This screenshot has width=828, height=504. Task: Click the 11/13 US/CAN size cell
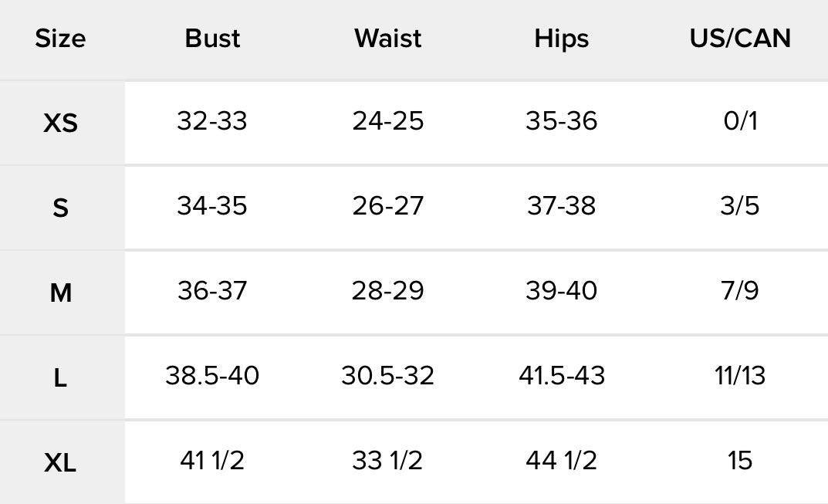click(x=740, y=376)
